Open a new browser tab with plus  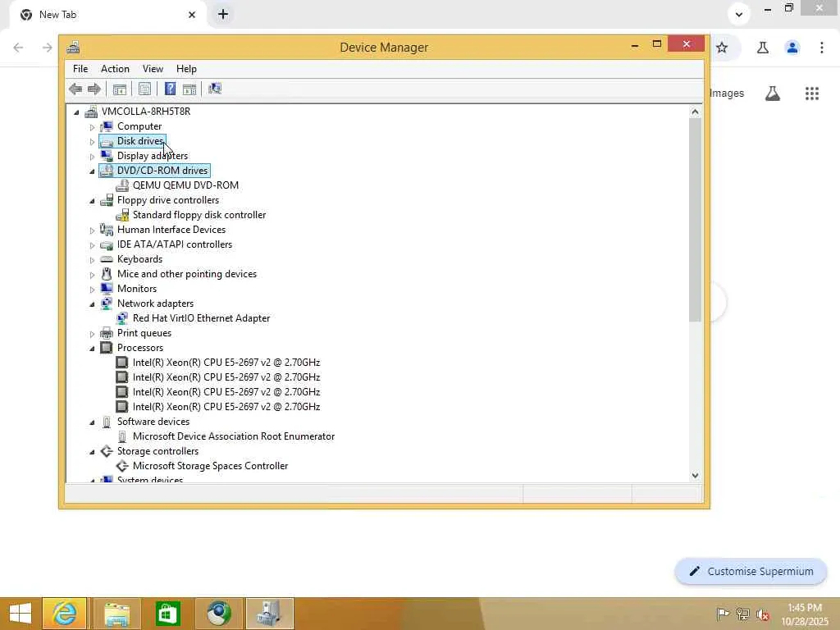[223, 15]
